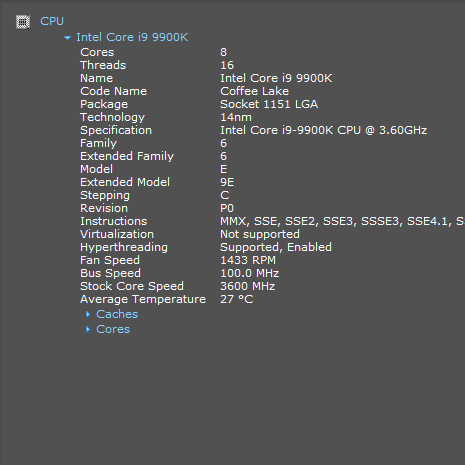Click the CPU chip icon
Viewport: 465px width, 465px height.
(23, 22)
